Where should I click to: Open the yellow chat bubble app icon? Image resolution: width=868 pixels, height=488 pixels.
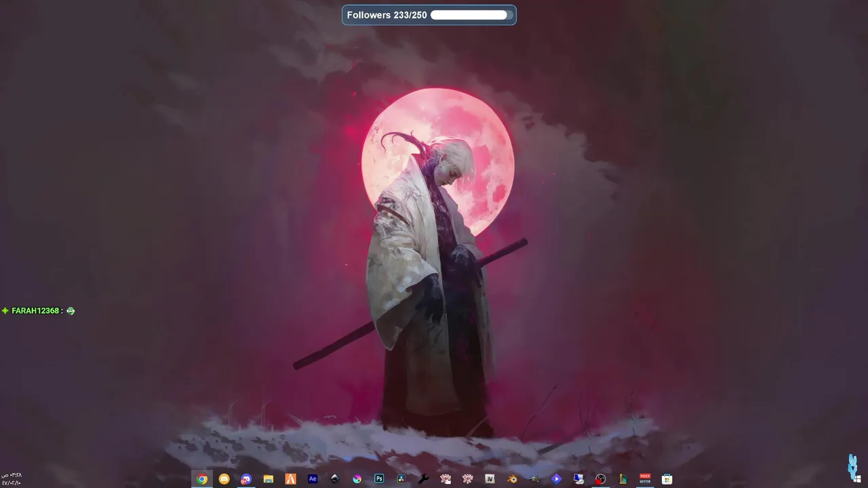(224, 479)
